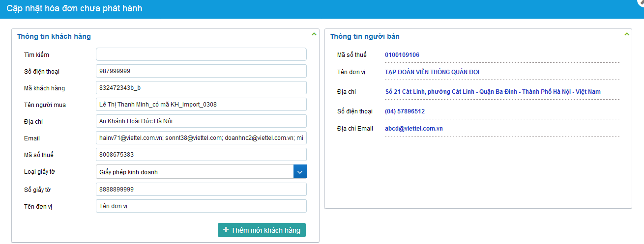The height and width of the screenshot is (244, 644).
Task: Close the invoice update dialog
Action: click(641, 2)
